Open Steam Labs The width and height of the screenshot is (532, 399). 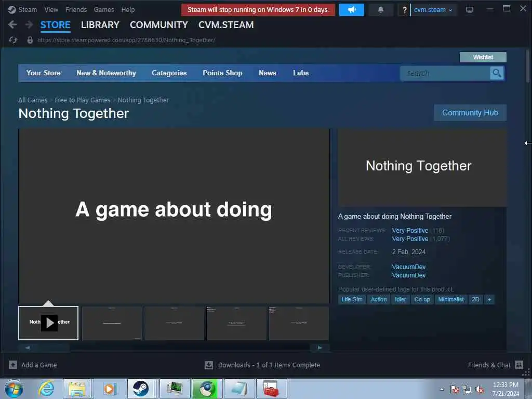pyautogui.click(x=301, y=73)
